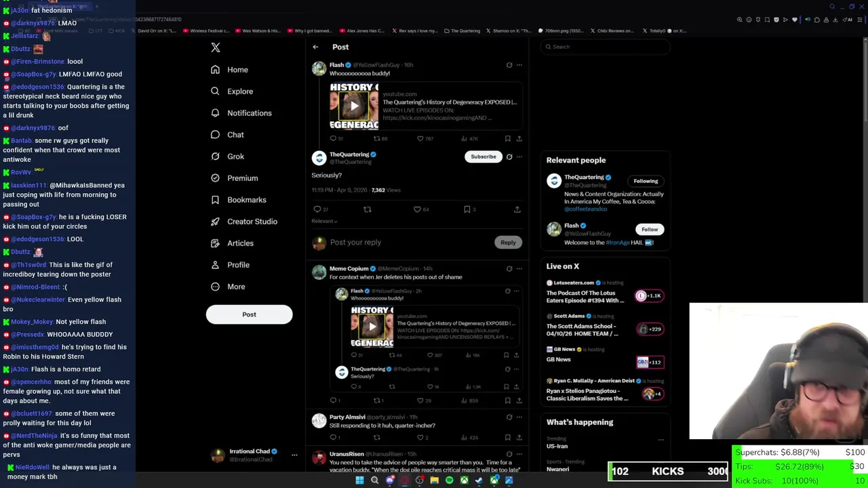Follow Flash in Relevant people
The height and width of the screenshot is (488, 868).
point(650,229)
